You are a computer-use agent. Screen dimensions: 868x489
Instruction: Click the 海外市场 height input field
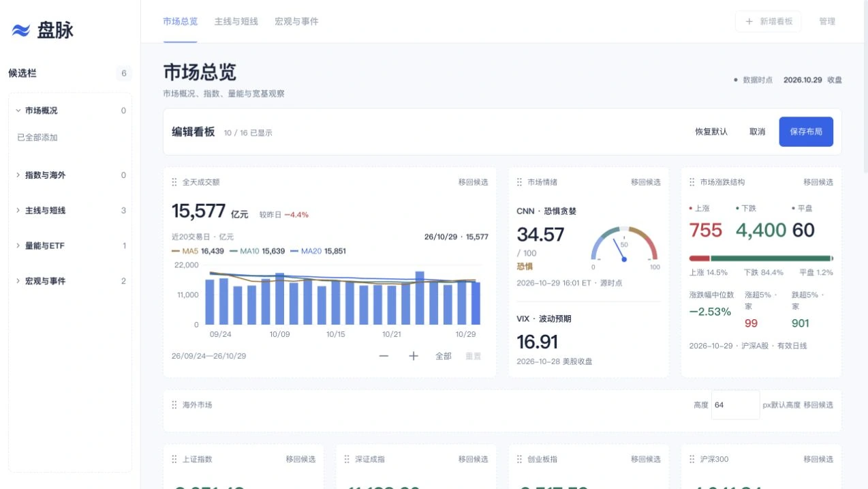coord(735,404)
